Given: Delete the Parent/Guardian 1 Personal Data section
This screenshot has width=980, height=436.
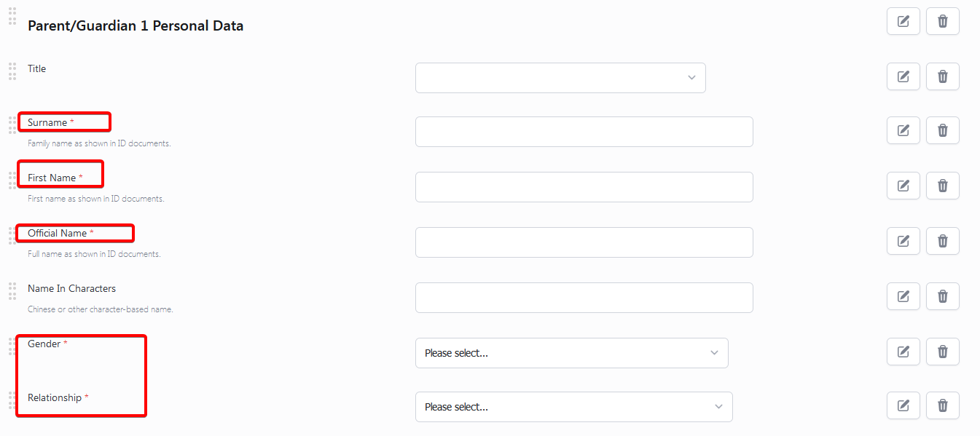Looking at the screenshot, I should (x=943, y=21).
